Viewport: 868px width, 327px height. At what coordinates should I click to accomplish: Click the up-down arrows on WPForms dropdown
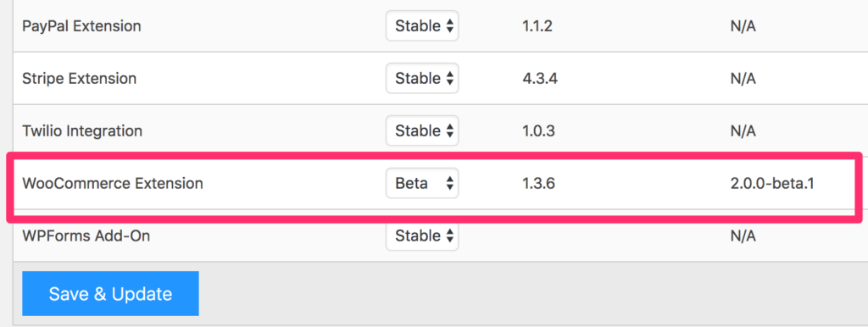(x=449, y=236)
